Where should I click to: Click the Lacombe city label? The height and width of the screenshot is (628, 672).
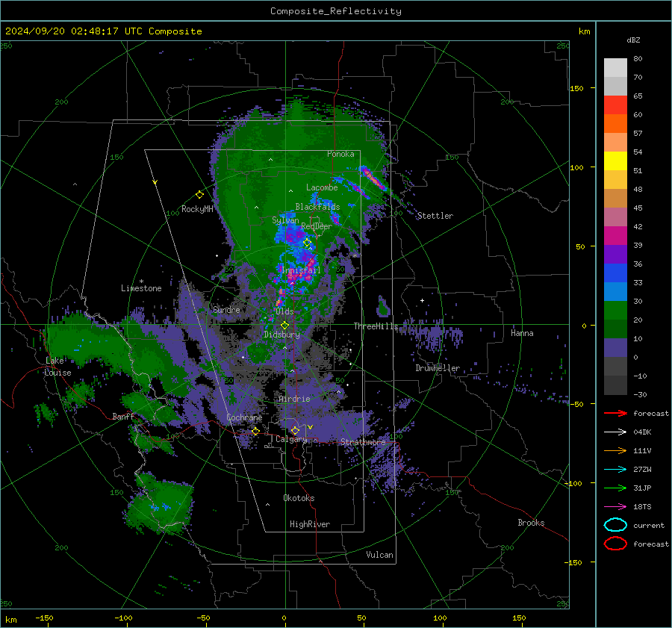[x=322, y=187]
